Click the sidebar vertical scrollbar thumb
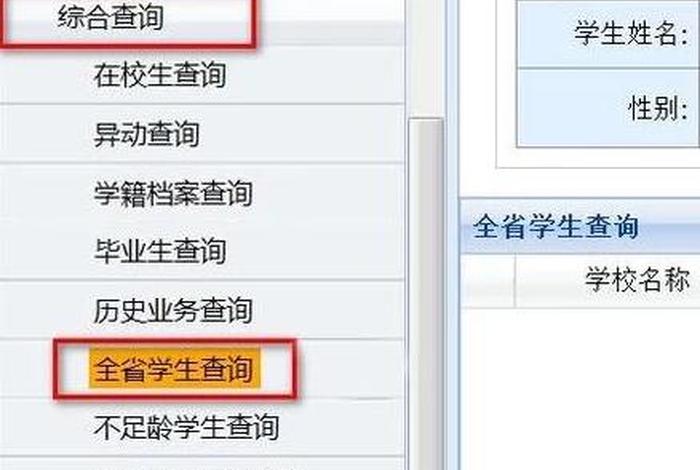Image resolution: width=700 pixels, height=470 pixels. pyautogui.click(x=425, y=295)
